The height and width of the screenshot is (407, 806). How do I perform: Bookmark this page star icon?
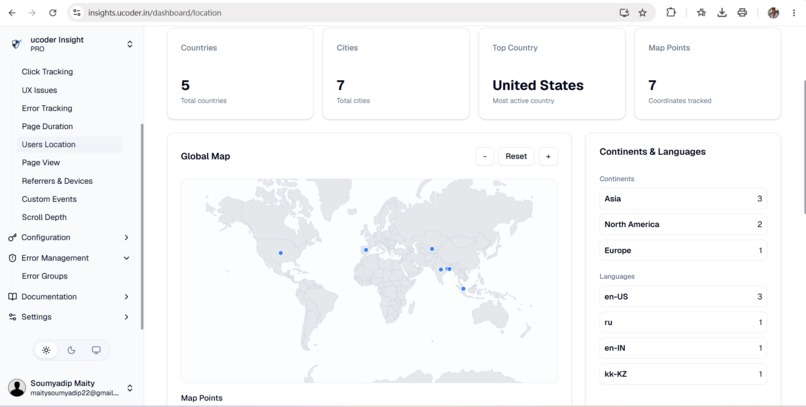coord(643,13)
